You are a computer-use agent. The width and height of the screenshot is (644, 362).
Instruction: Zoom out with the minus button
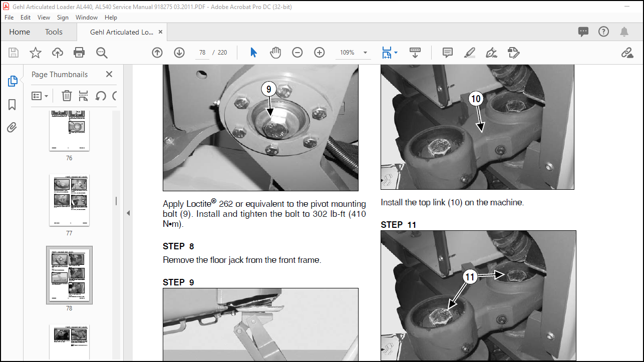coord(297,53)
